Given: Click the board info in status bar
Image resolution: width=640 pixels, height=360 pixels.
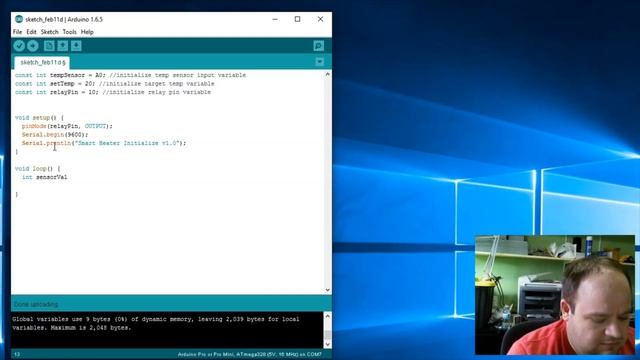Looking at the screenshot, I should [249, 354].
